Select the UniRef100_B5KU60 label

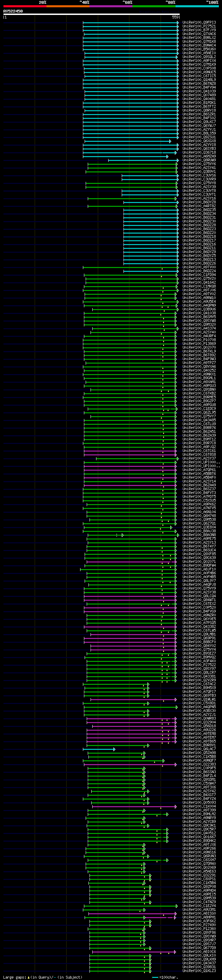(199, 49)
